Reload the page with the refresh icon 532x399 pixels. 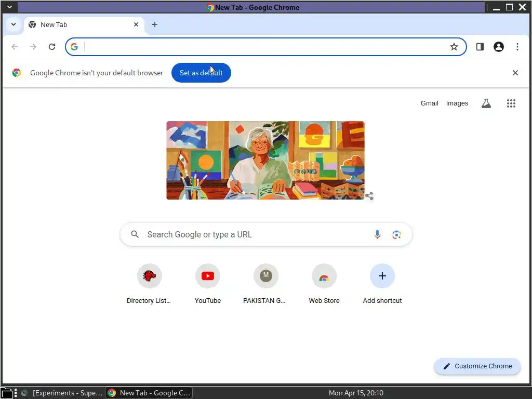[x=52, y=47]
